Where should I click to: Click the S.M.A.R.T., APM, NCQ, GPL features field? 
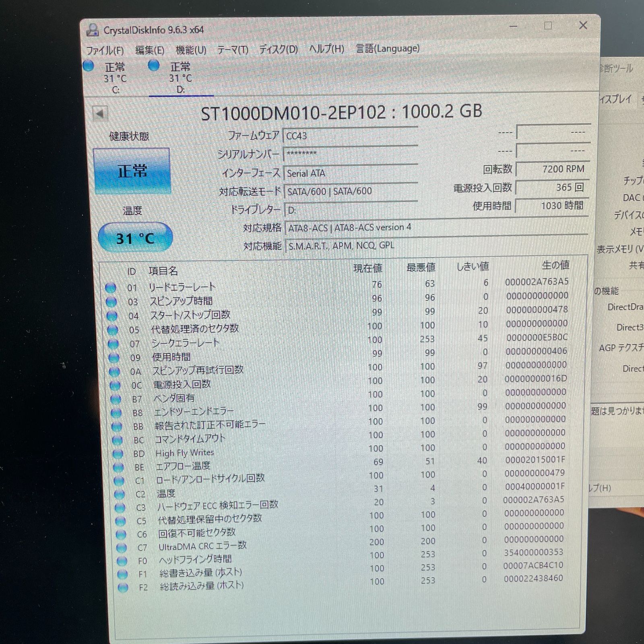(x=436, y=246)
